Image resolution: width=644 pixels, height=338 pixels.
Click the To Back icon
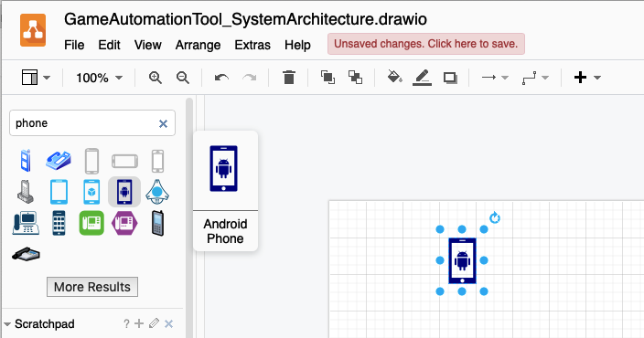(x=355, y=77)
